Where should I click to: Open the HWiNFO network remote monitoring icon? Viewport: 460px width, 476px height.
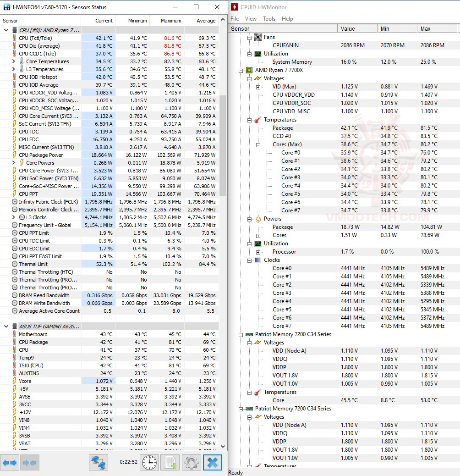click(99, 463)
